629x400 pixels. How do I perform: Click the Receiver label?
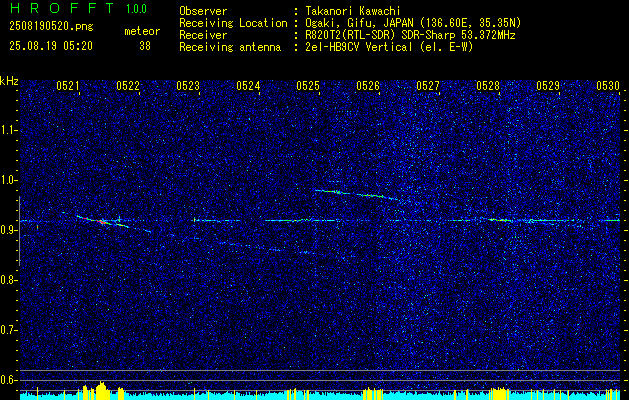pyautogui.click(x=203, y=35)
